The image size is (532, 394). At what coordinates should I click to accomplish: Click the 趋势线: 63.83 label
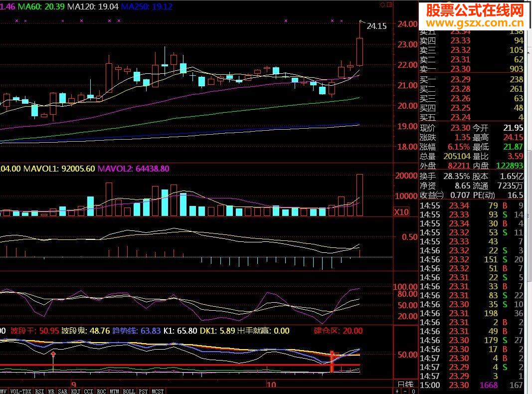click(137, 331)
